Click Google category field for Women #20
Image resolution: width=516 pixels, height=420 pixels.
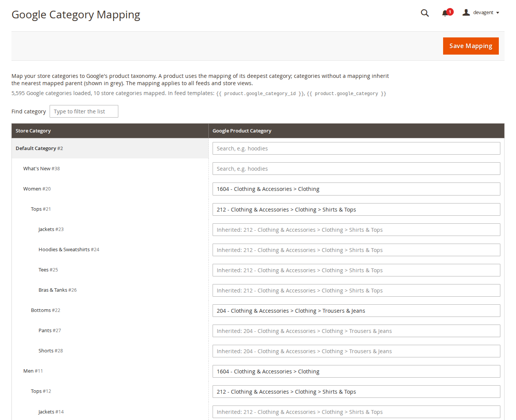pyautogui.click(x=356, y=189)
